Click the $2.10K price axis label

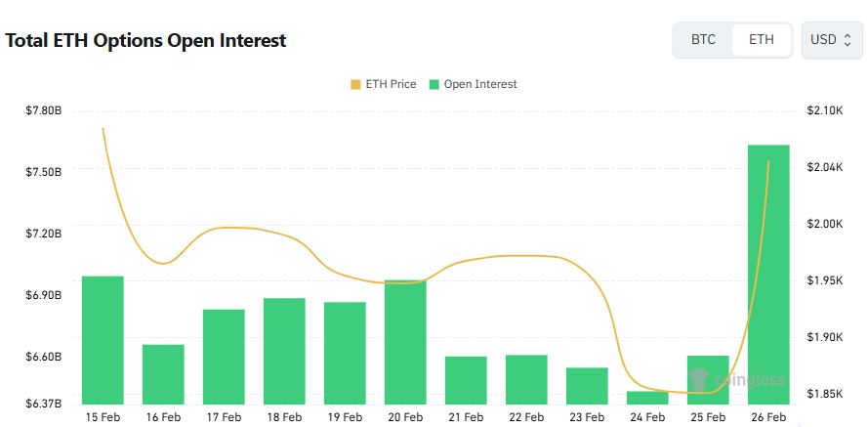(x=826, y=111)
